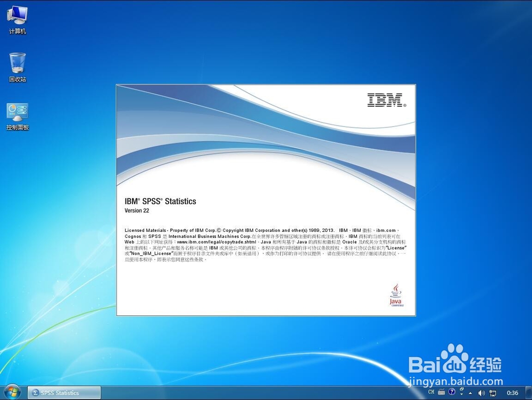This screenshot has width=532, height=400.
Task: Click the IBM logo on splash screen
Action: click(x=386, y=100)
